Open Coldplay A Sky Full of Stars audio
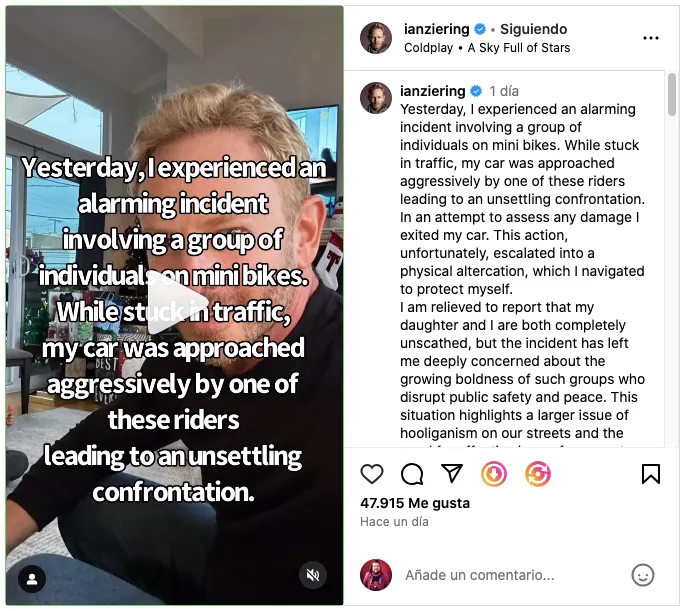Viewport: 685px width, 611px height. pos(487,48)
